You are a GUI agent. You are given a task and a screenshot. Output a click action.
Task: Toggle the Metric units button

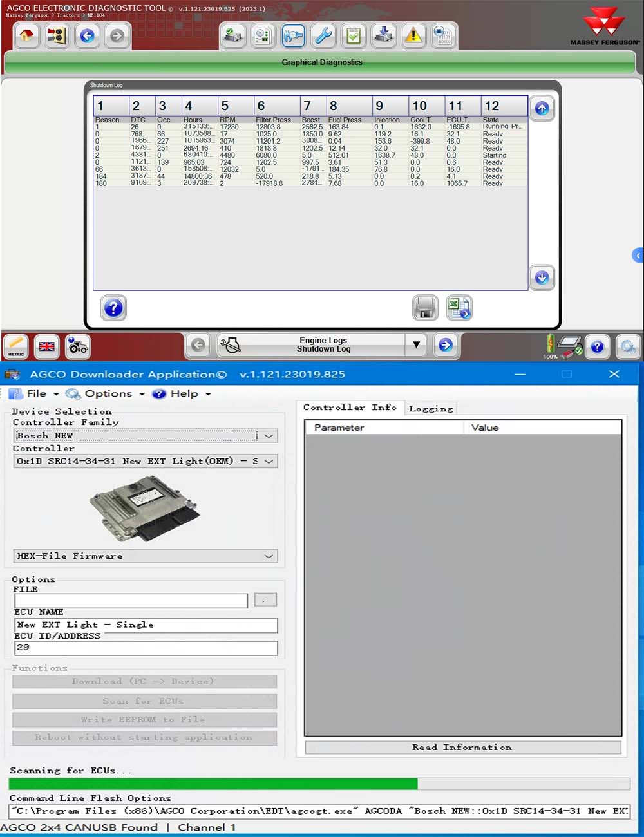tap(16, 346)
